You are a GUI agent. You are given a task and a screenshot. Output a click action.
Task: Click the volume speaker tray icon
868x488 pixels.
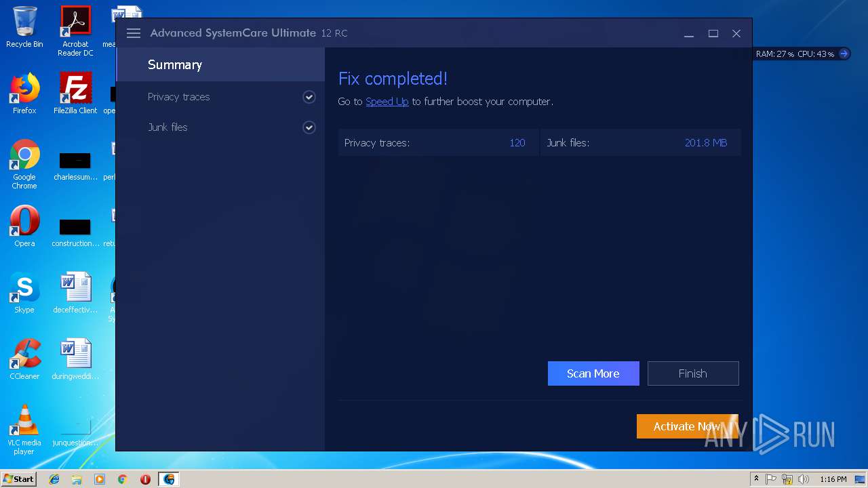[x=804, y=479]
